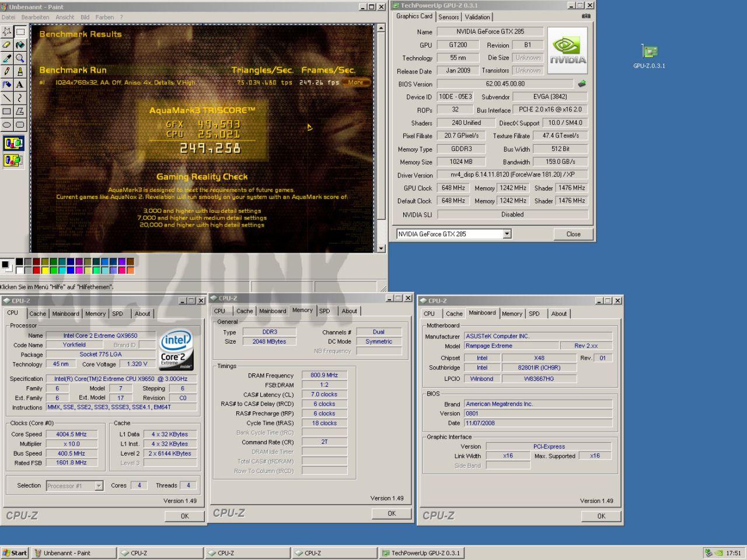Pick the red color swatch in palette

coord(37,270)
